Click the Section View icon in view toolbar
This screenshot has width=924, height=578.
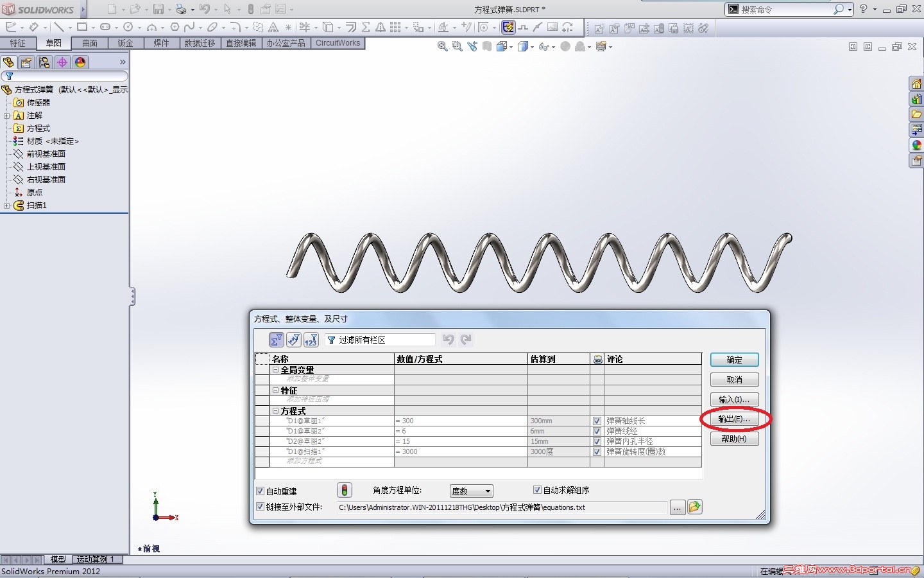coord(487,46)
